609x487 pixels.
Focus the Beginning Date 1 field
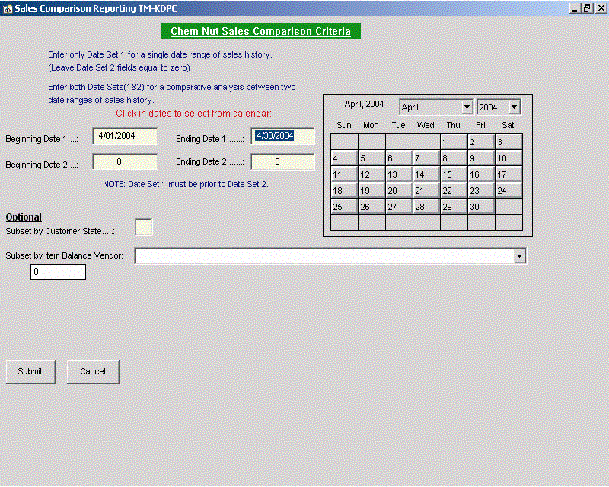(x=125, y=136)
